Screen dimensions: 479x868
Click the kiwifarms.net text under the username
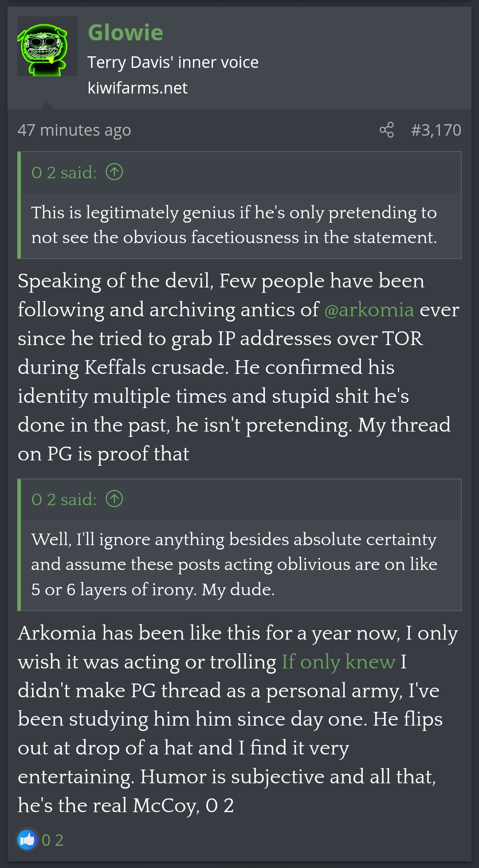[x=137, y=88]
